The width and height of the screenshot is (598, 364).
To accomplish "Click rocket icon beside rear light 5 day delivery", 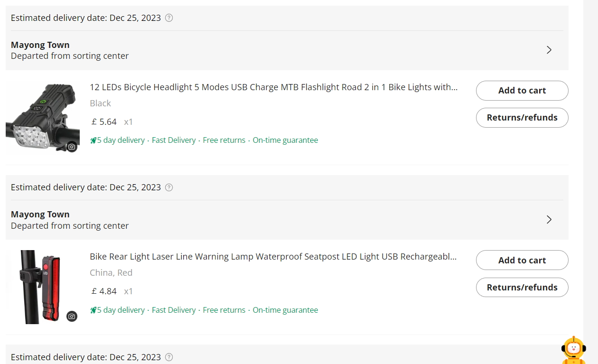I will tap(93, 310).
